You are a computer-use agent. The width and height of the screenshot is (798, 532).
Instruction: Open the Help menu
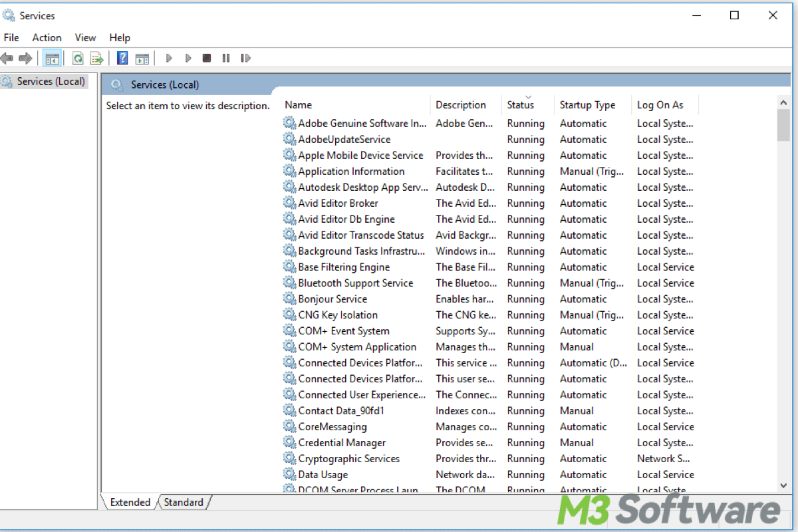coord(120,38)
